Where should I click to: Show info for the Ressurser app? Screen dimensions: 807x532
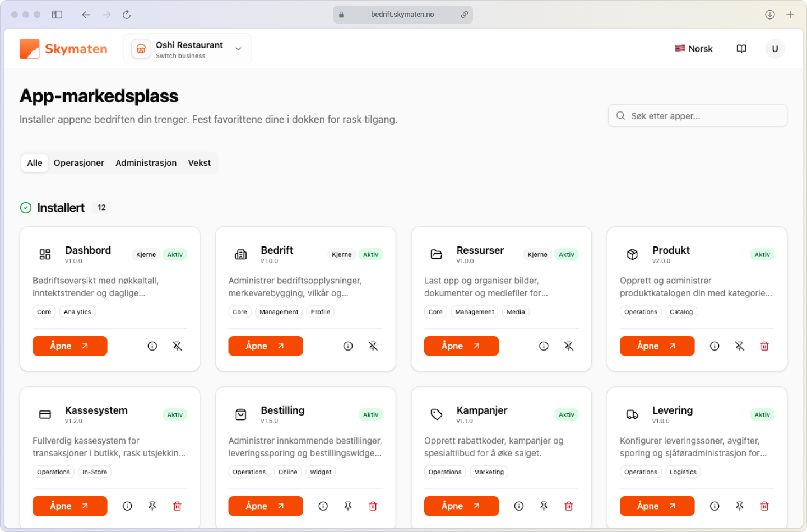(544, 346)
